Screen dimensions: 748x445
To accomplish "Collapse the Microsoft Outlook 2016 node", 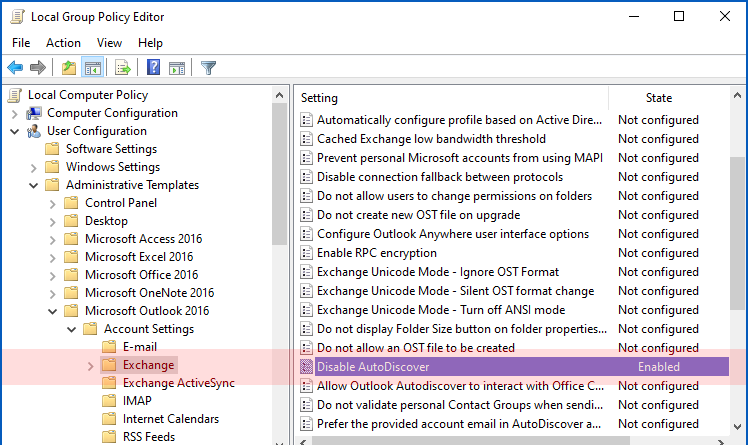I will pos(52,312).
